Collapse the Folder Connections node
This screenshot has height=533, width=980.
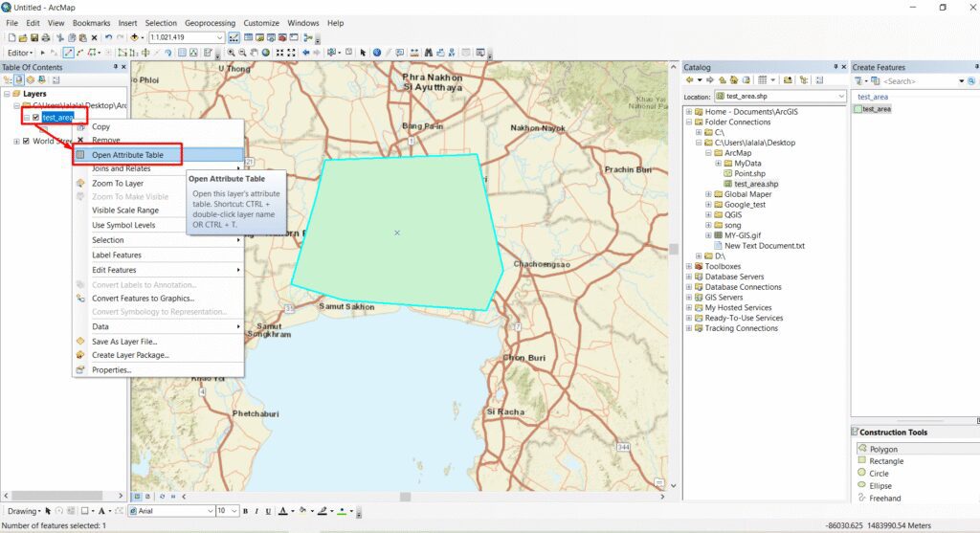tap(689, 122)
